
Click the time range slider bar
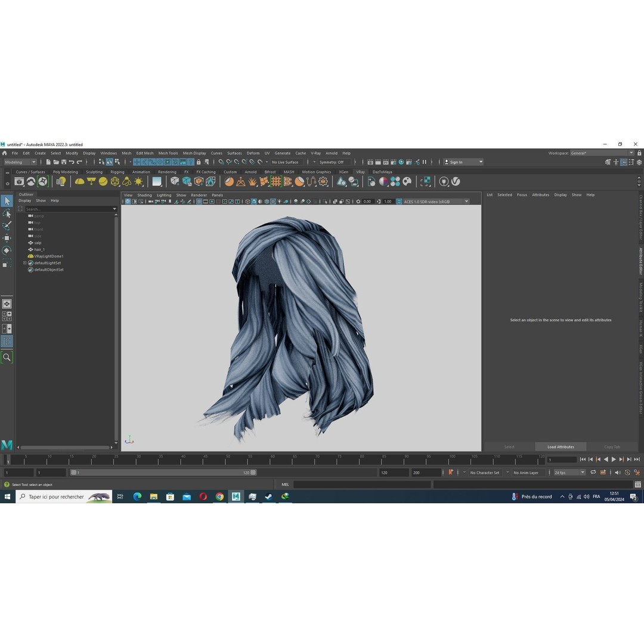pos(163,473)
